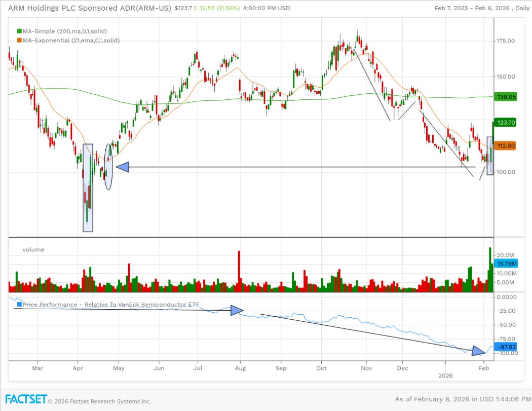
Task: Click the $123.7 last price in header
Action: pos(183,8)
